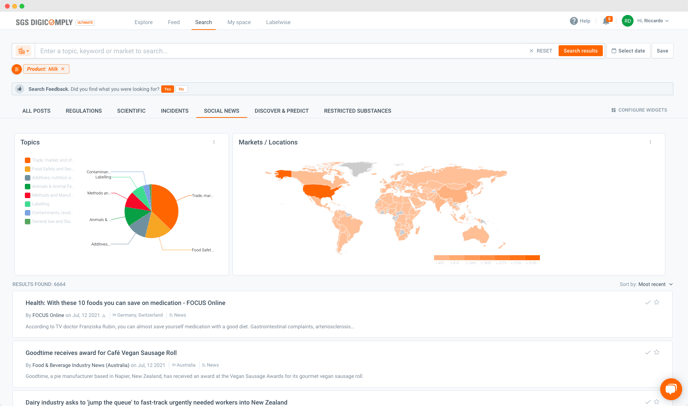Screen dimensions: 688x406
Task: Open the notifications bell icon
Action: pos(606,21)
